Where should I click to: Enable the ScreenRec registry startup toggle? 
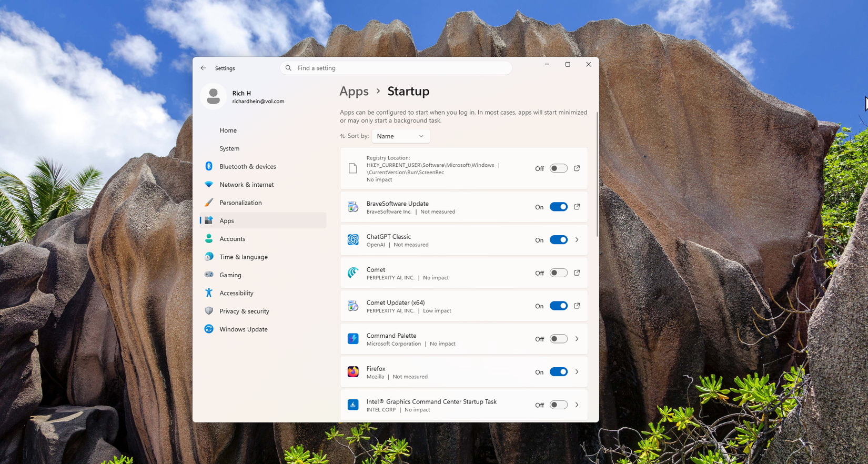(559, 168)
